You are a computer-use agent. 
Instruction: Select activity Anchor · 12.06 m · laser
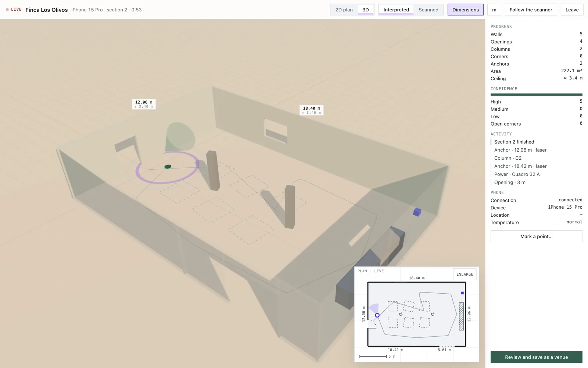click(x=537, y=150)
